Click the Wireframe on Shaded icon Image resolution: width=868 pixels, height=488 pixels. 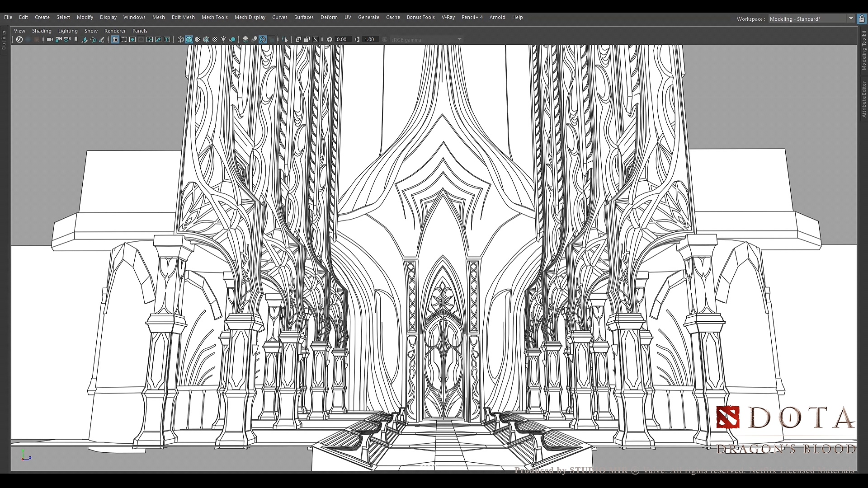(206, 39)
